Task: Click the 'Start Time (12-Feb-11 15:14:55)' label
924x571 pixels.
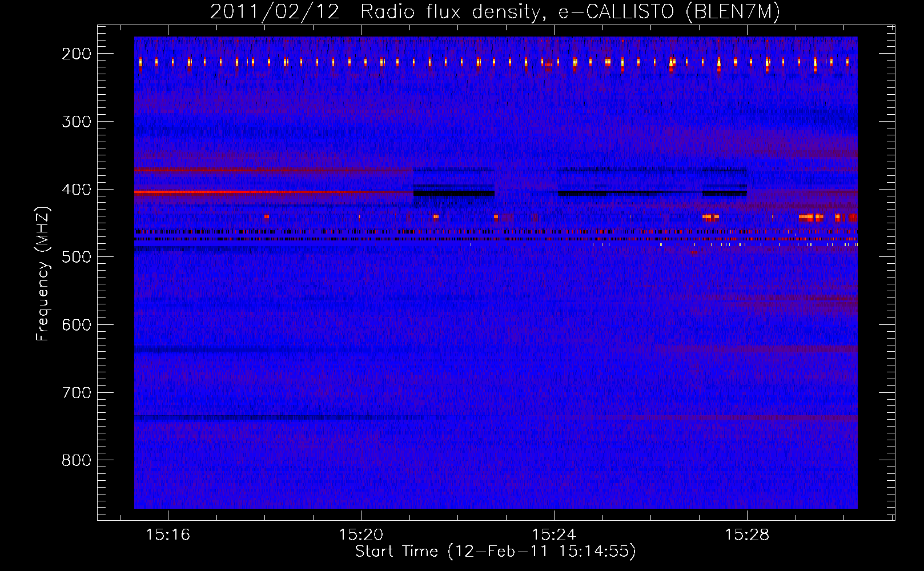Action: point(495,551)
